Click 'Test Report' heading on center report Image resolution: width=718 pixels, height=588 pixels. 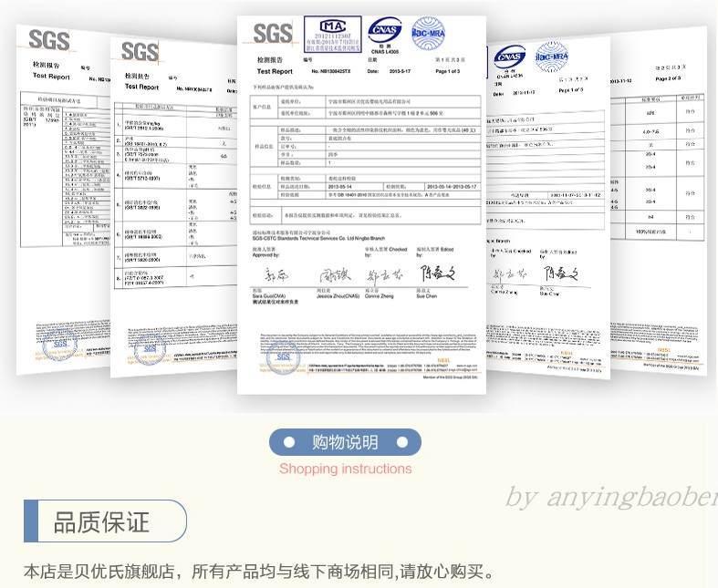click(x=275, y=71)
